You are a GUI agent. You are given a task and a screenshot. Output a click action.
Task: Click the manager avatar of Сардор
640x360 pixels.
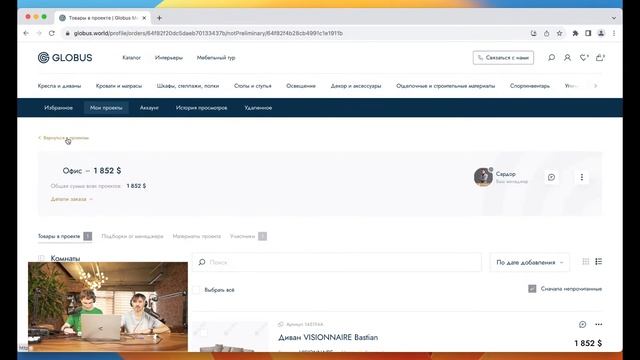click(x=483, y=177)
